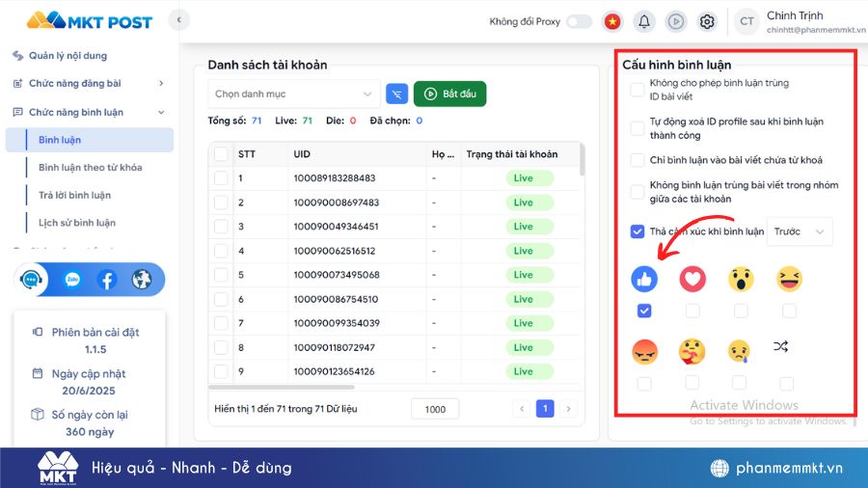Tick the Wow reaction checkbox
868x488 pixels.
[x=741, y=311]
